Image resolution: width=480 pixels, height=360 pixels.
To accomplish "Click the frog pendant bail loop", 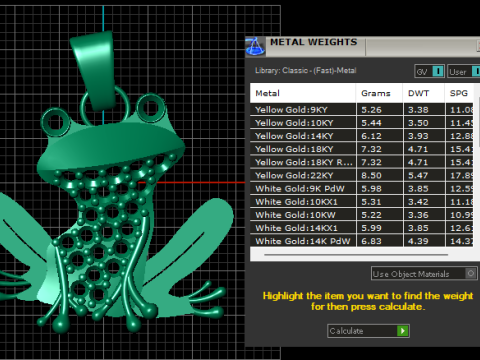I will [x=96, y=70].
